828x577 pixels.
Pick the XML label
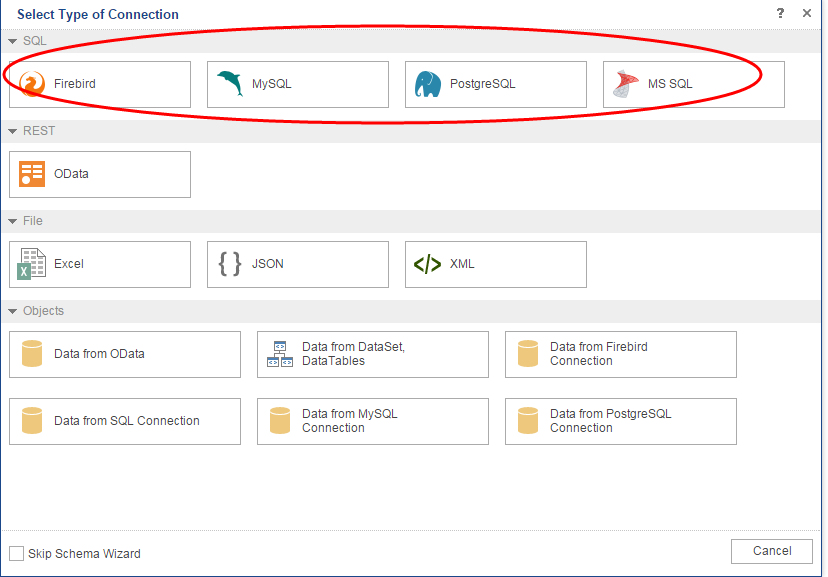click(462, 263)
